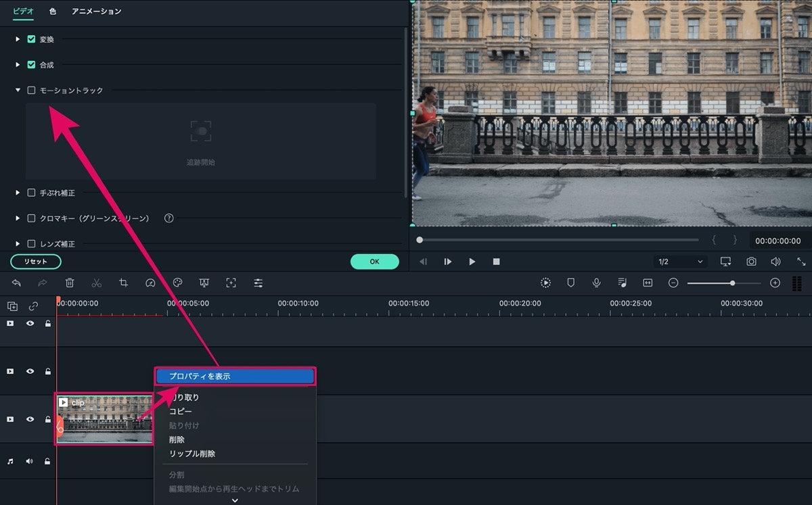Click the green OK button
Screen dimensions: 812x505
tap(374, 262)
